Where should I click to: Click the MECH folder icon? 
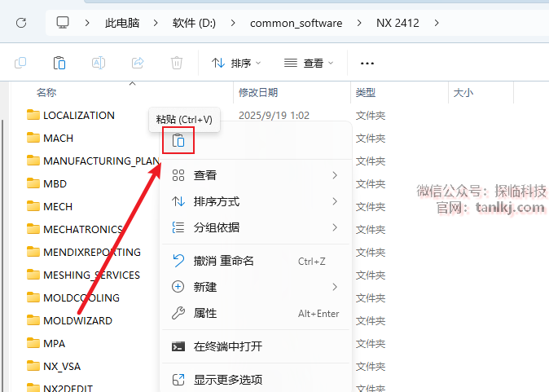tap(33, 206)
